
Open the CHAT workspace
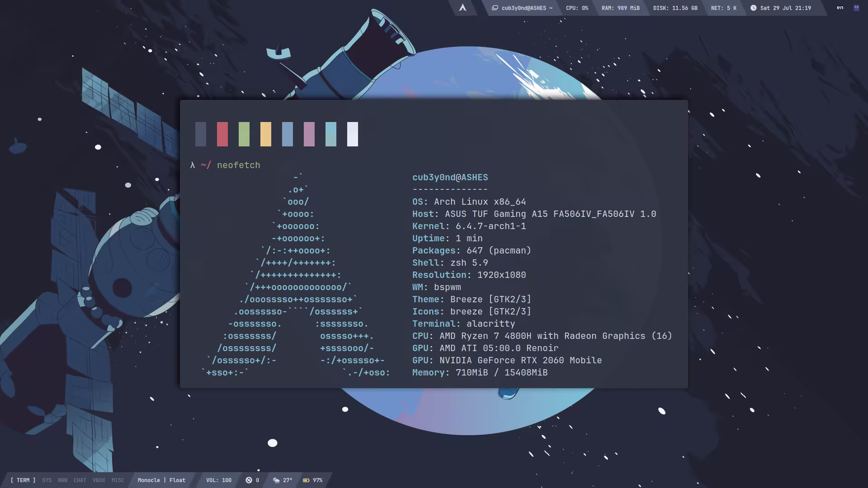pyautogui.click(x=80, y=480)
